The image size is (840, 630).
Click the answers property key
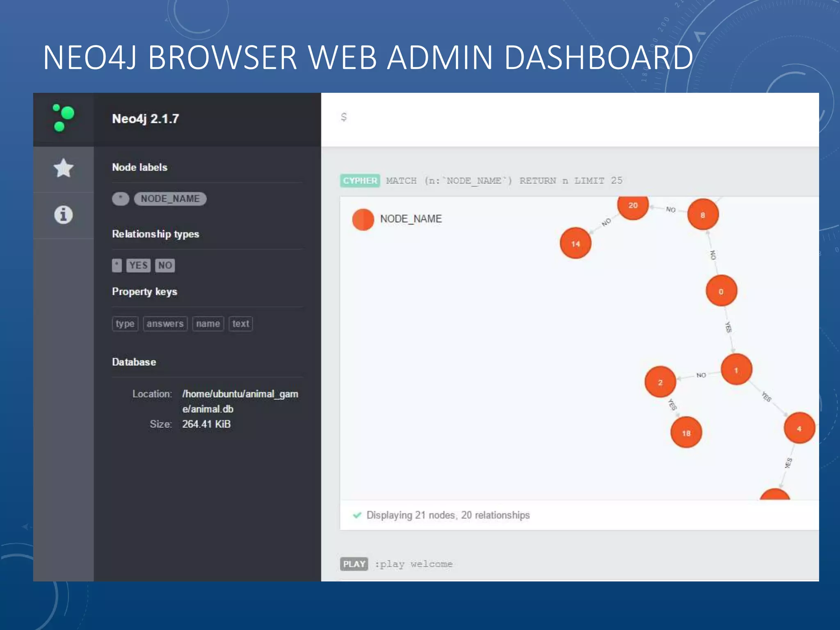[165, 324]
